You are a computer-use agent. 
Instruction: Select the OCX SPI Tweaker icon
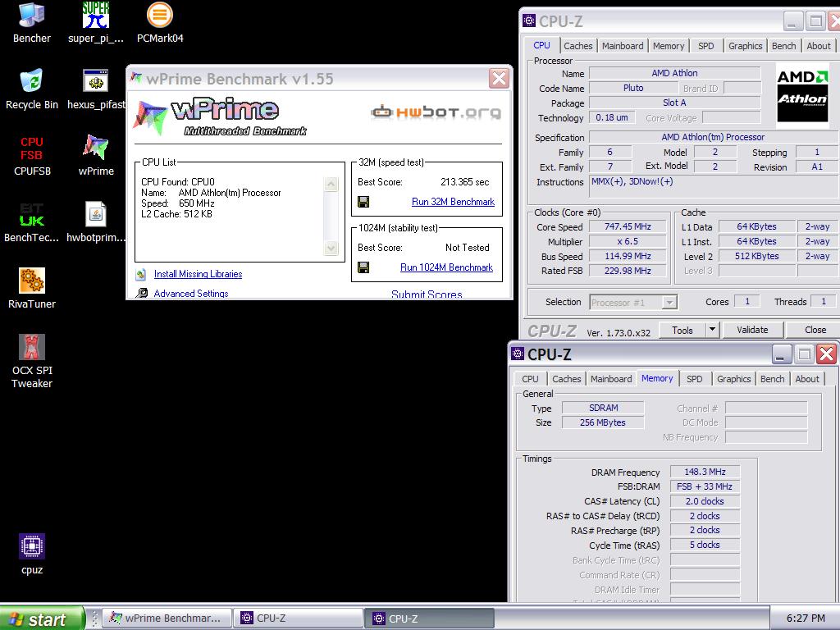coord(32,362)
